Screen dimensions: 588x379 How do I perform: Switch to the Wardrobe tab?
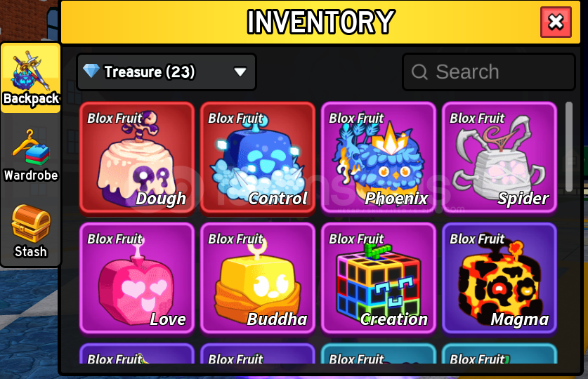point(31,155)
